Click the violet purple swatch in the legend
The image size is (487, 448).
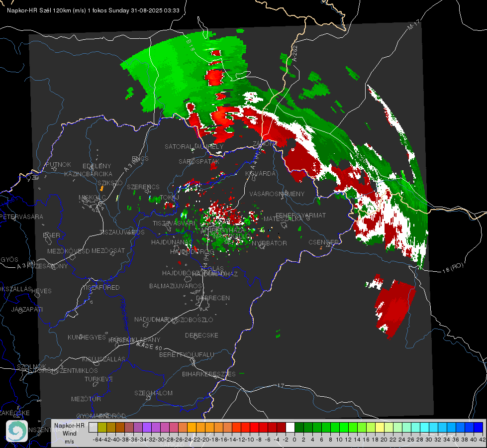tap(147, 427)
